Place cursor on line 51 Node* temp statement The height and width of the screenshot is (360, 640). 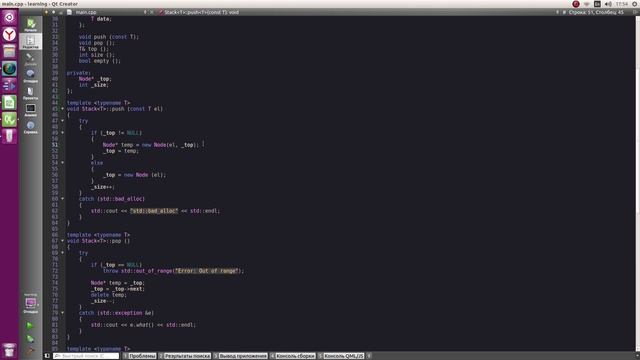pyautogui.click(x=151, y=145)
